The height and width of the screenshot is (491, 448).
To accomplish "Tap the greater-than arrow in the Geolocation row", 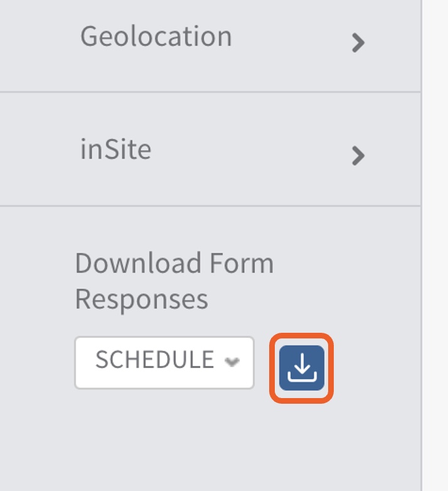I will [358, 43].
